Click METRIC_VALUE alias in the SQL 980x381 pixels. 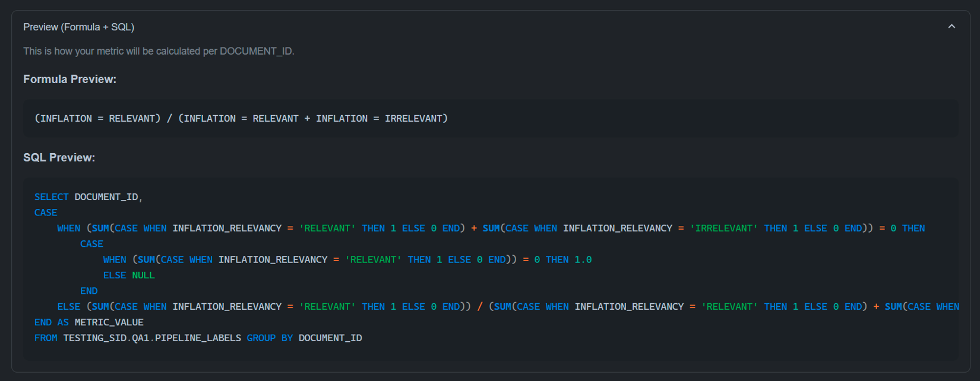(109, 322)
